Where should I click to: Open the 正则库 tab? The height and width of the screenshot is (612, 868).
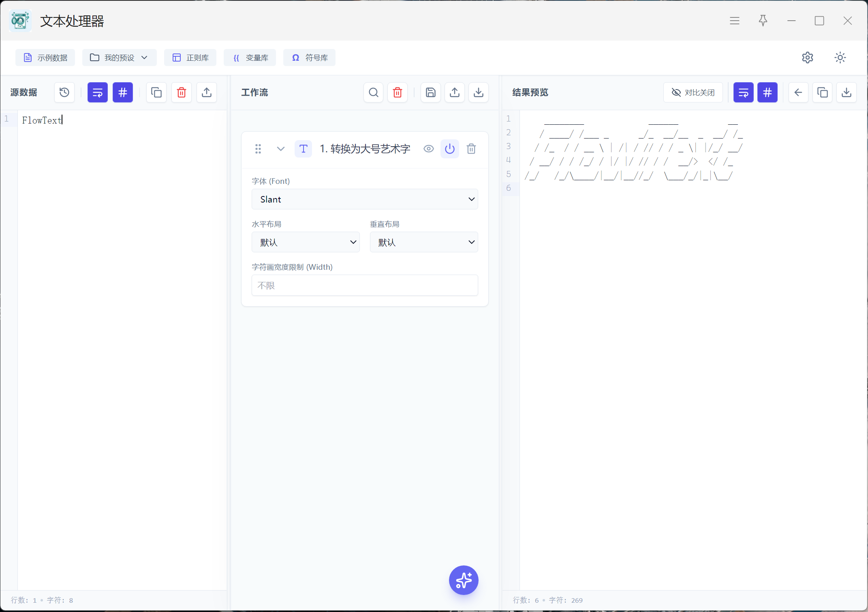click(x=190, y=58)
